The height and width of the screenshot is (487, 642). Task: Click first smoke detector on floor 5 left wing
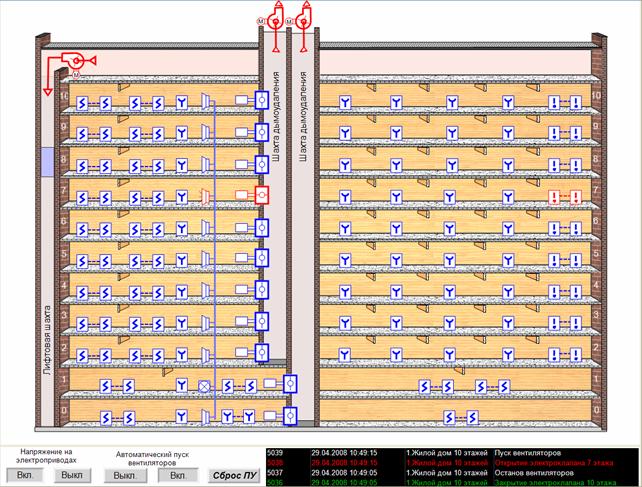(82, 261)
